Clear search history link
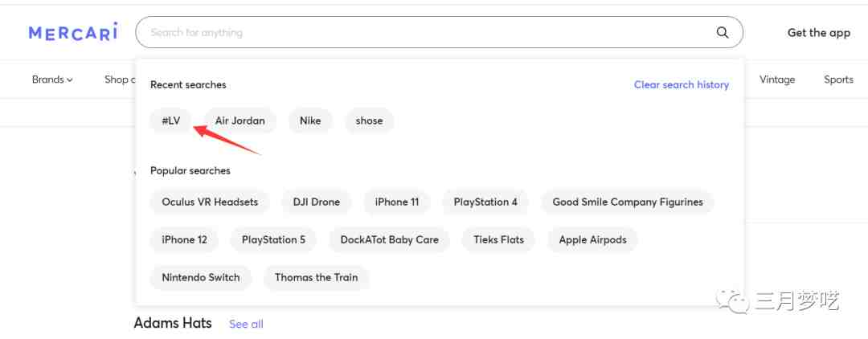 click(x=681, y=84)
